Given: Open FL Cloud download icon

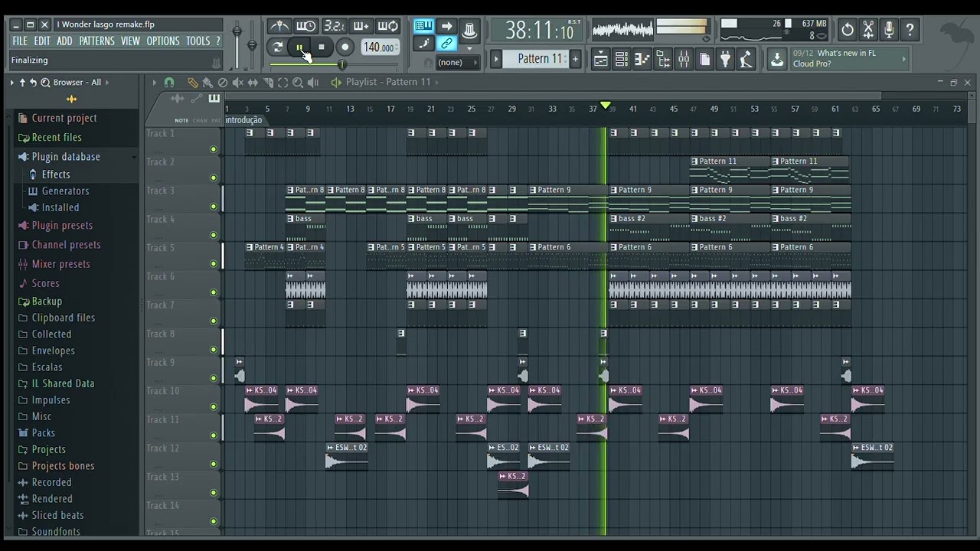Looking at the screenshot, I should pyautogui.click(x=777, y=59).
